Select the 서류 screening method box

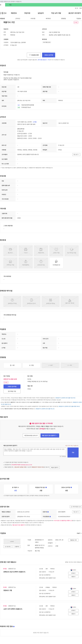[12, 365]
